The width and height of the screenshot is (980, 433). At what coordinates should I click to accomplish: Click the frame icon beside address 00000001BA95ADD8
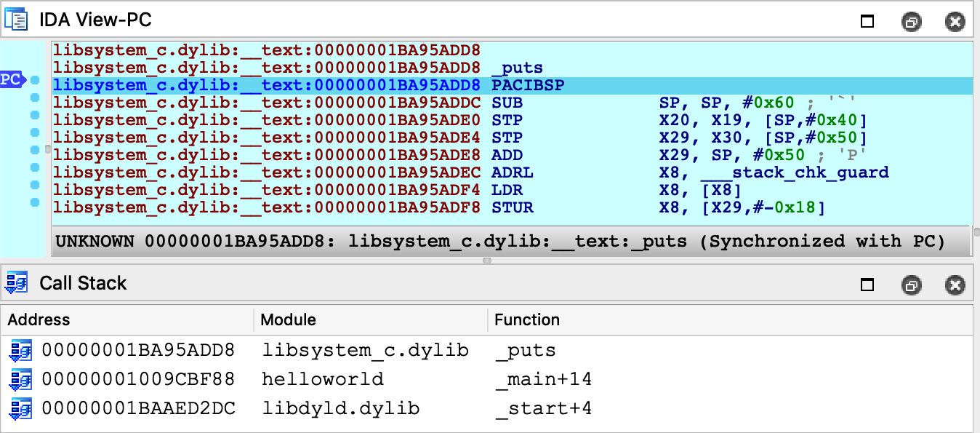point(20,351)
